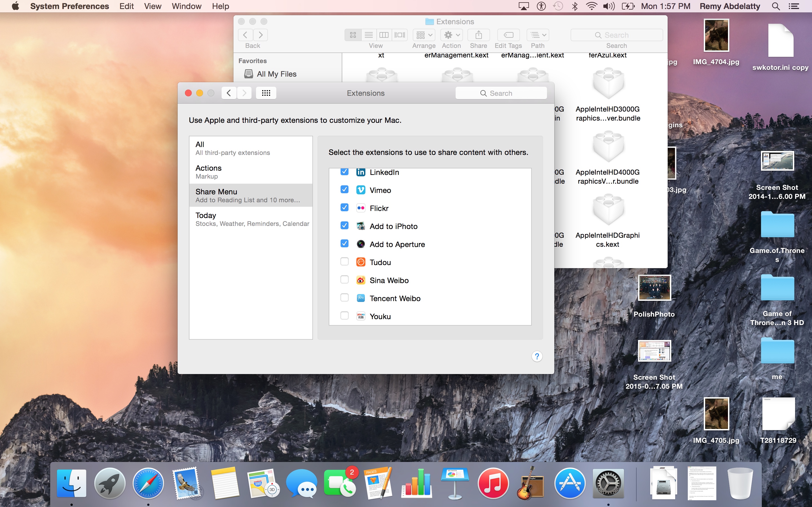Switch Finder to list view icon
This screenshot has height=507, width=812.
369,35
